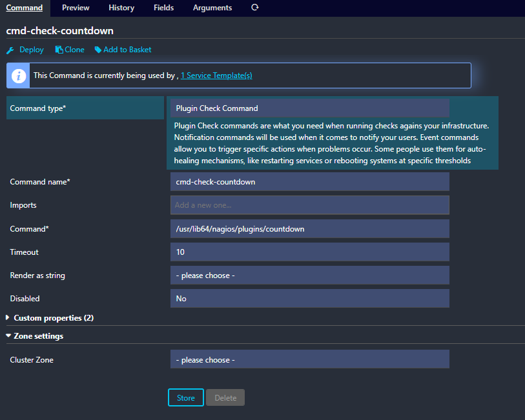Screen dimensions: 525x420
Task: Open the Disabled dropdown showing No
Action: 309,299
